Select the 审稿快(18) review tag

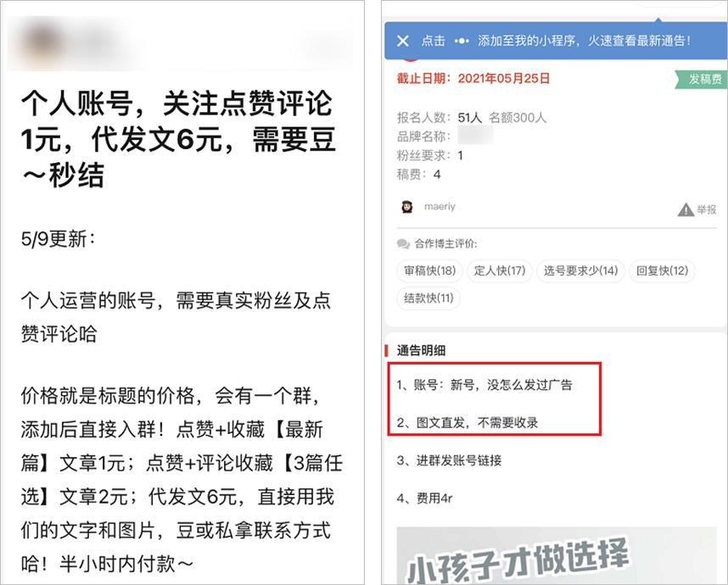(429, 270)
